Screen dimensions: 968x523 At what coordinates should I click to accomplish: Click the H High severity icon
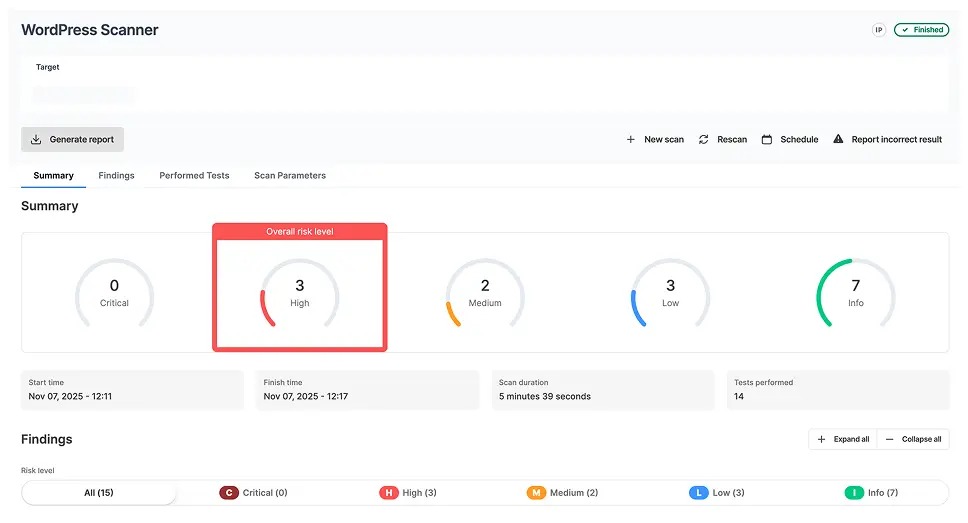tap(389, 493)
